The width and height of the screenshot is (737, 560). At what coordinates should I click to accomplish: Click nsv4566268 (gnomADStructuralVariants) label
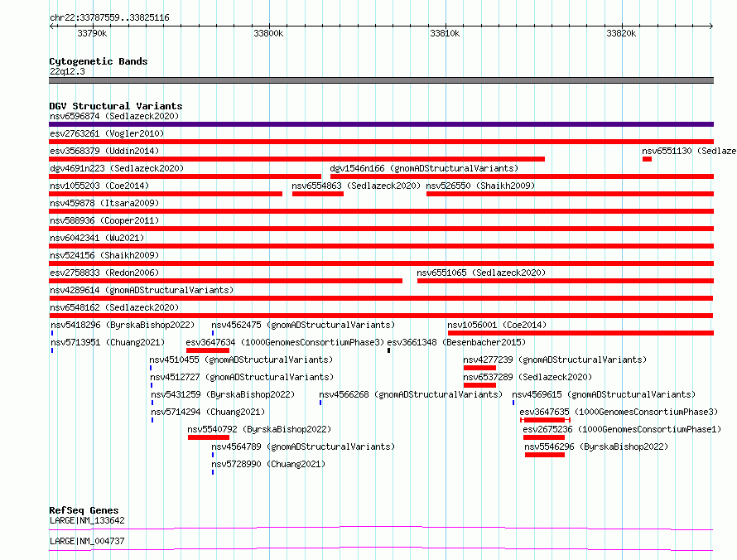[411, 394]
